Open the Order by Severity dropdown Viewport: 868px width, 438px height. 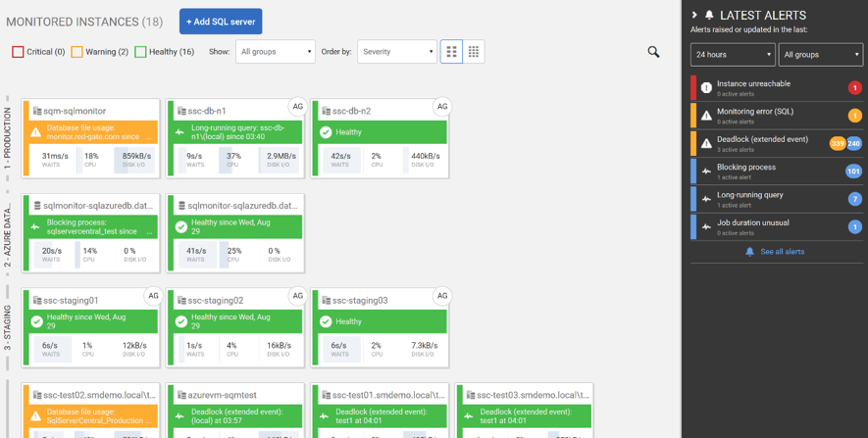tap(397, 51)
